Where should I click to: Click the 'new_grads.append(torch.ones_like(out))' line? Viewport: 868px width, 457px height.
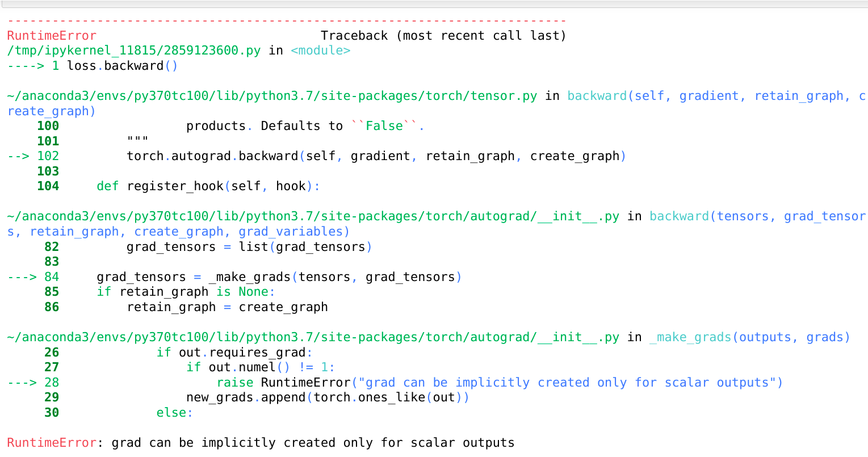(x=328, y=397)
